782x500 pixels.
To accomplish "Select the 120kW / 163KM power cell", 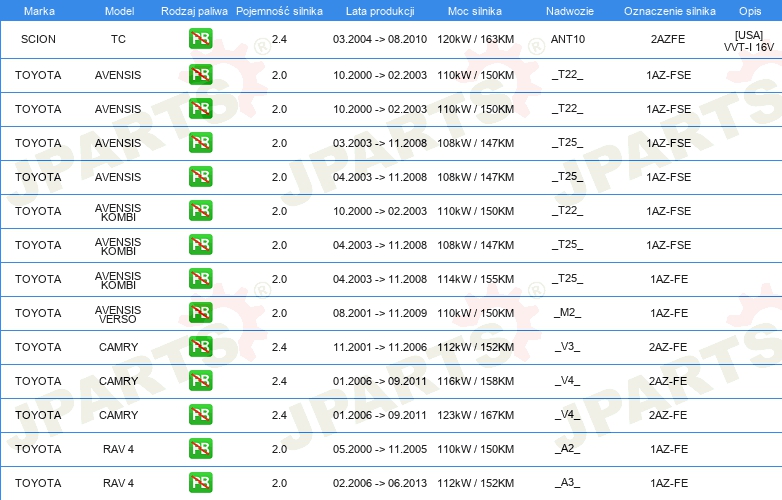I will 475,39.
